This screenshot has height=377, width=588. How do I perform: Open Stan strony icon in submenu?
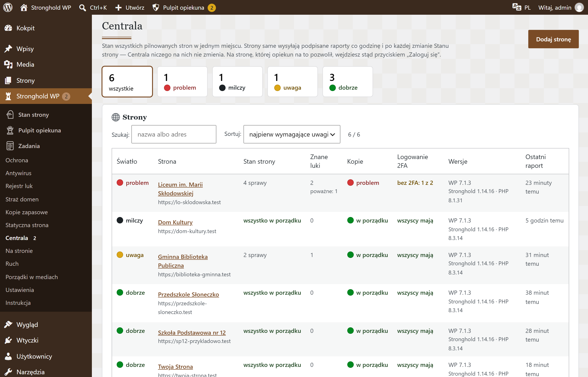[x=10, y=115]
